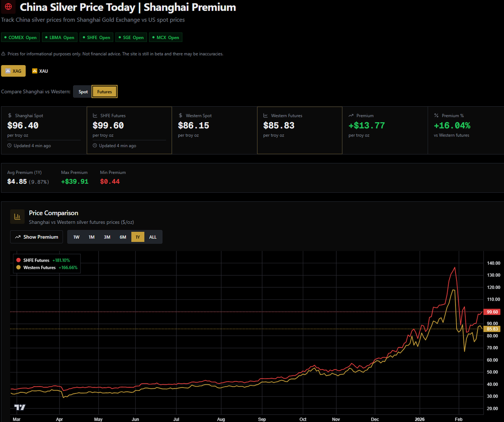Click the XAU gold bar icon
Image resolution: width=504 pixels, height=422 pixels.
pos(35,71)
